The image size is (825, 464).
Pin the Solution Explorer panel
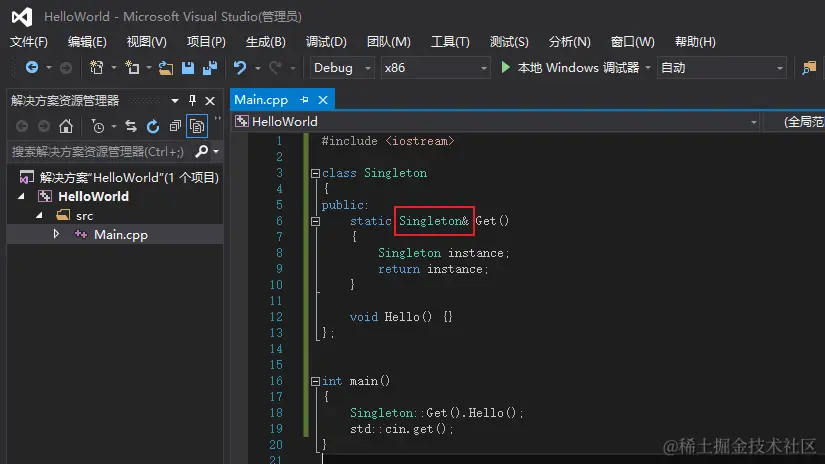point(193,100)
